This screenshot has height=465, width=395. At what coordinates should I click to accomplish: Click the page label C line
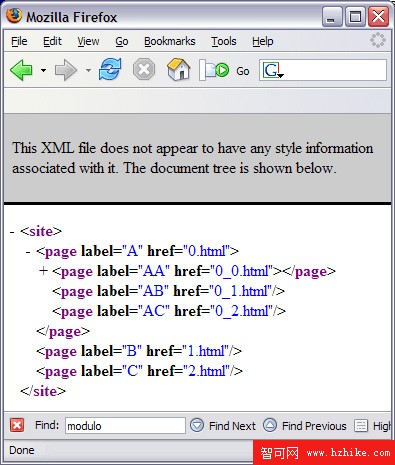click(139, 371)
